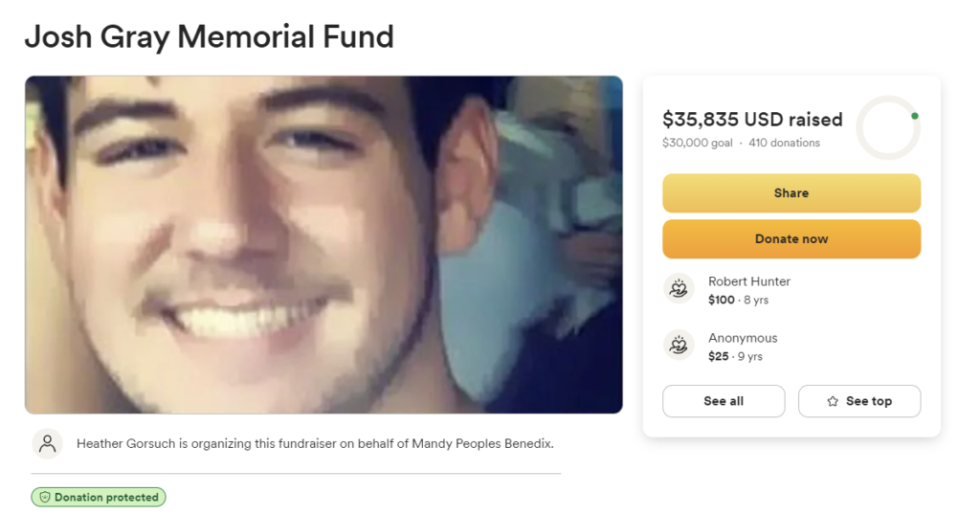Click the Share button
980x515 pixels.
point(791,193)
